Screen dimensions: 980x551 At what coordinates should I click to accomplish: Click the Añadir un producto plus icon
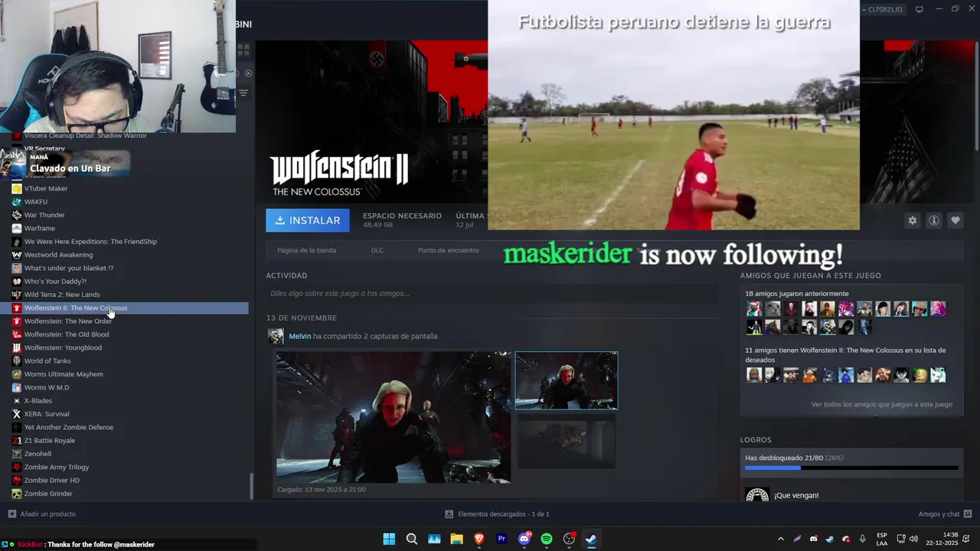tap(11, 514)
